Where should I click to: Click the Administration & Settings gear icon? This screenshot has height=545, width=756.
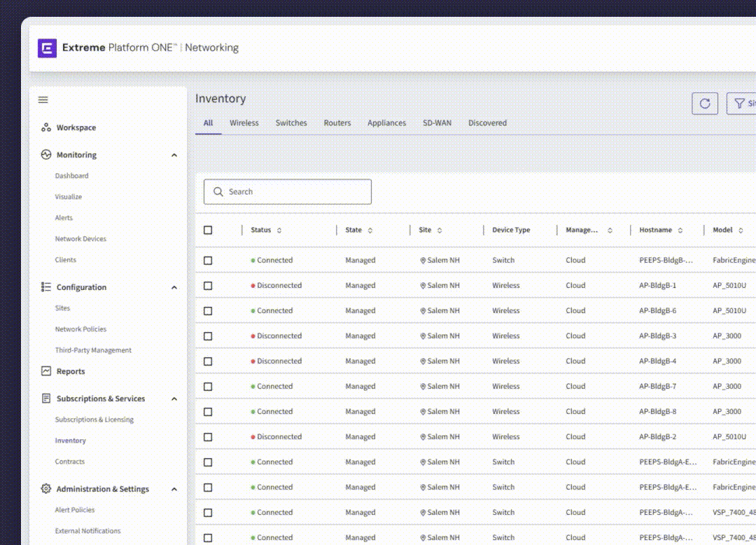click(x=45, y=488)
